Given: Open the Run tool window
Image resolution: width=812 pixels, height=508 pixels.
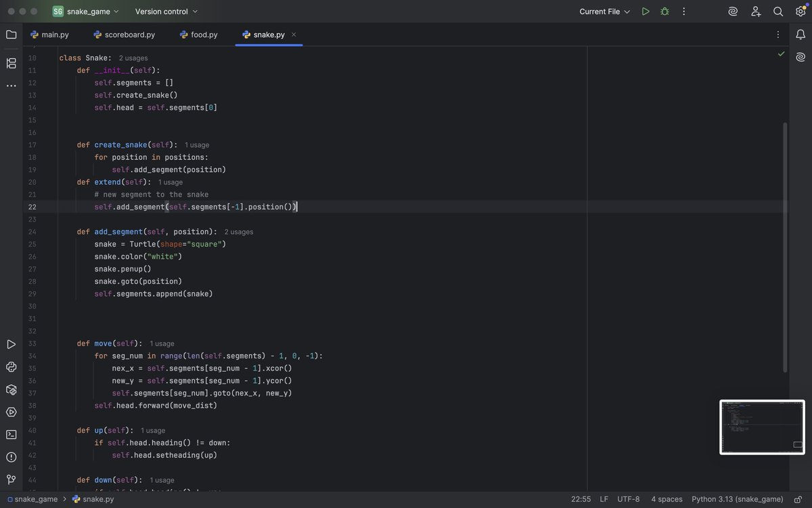Looking at the screenshot, I should click(11, 345).
